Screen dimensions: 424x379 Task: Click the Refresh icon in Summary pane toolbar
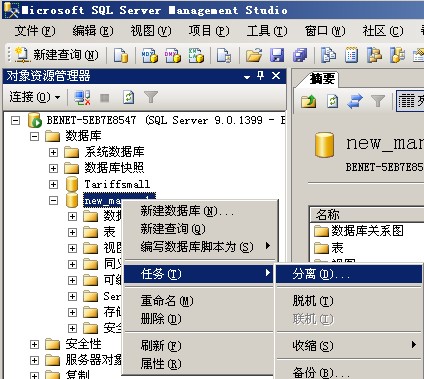(x=332, y=101)
